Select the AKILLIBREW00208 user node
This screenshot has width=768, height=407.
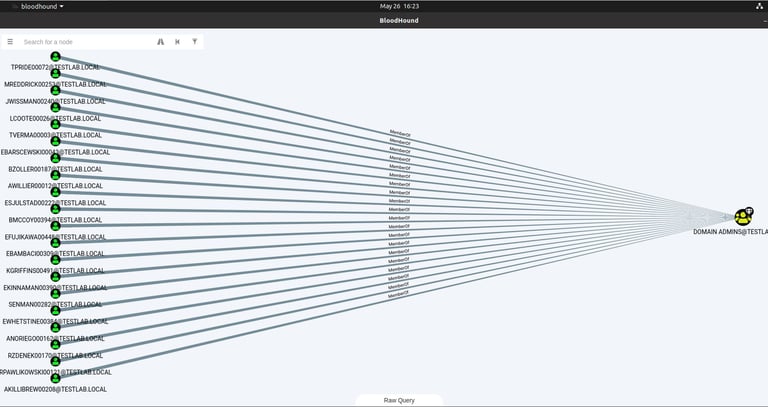(55, 378)
